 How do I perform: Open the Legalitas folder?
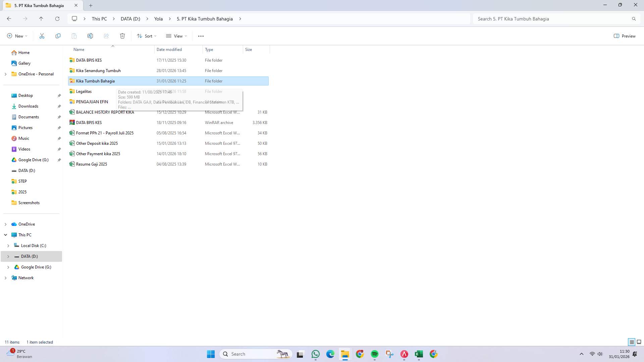[84, 91]
